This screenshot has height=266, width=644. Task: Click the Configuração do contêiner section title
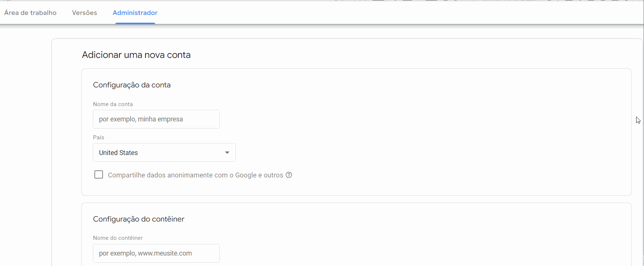138,219
